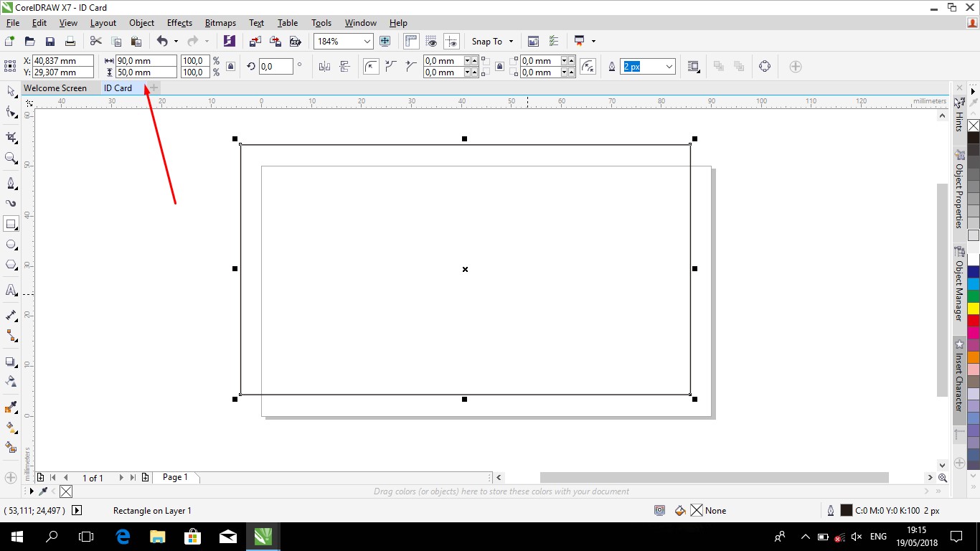
Task: Switch to the Welcome Screen tab
Action: (x=55, y=88)
